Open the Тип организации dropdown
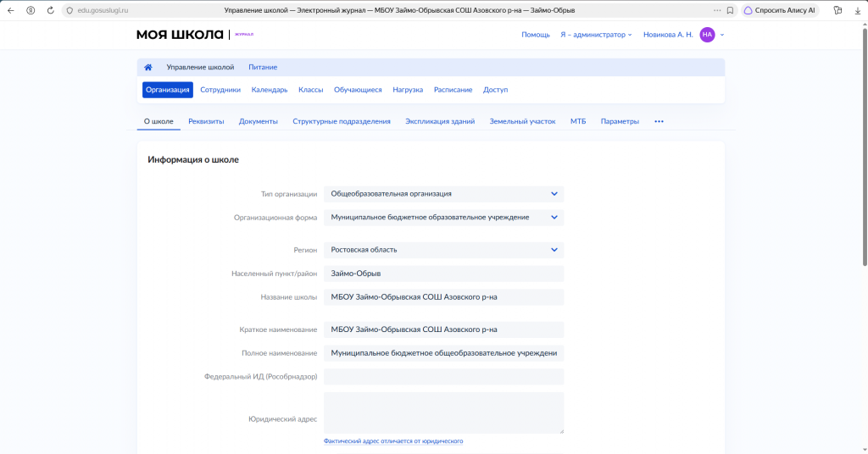 point(444,194)
